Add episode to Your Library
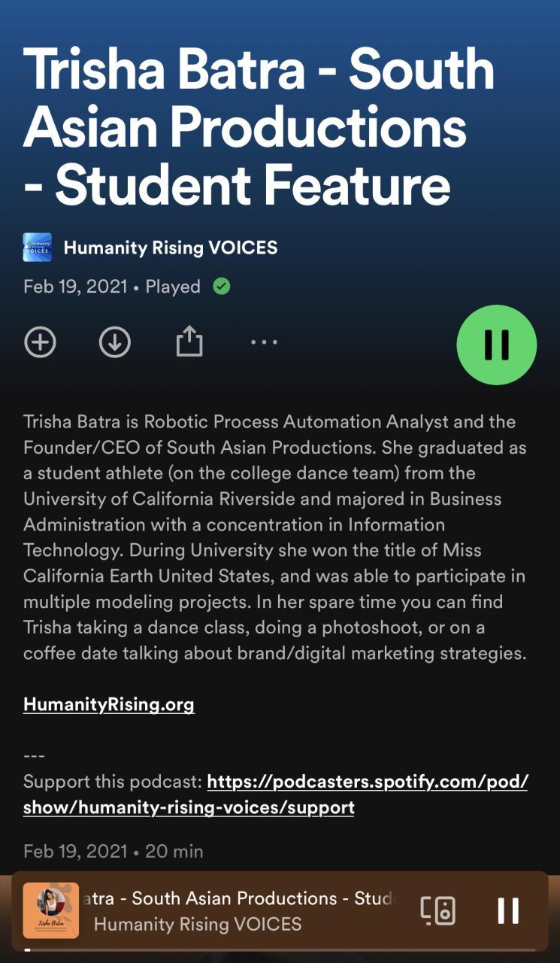Image resolution: width=560 pixels, height=963 pixels. coord(40,342)
